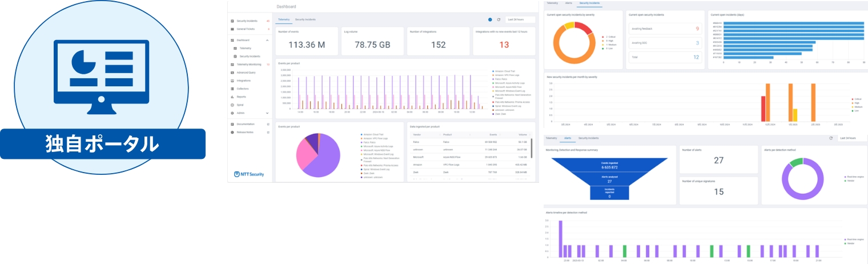This screenshot has width=868, height=264.
Task: Select the Alerts tab in the top-right panel
Action: pyautogui.click(x=569, y=3)
